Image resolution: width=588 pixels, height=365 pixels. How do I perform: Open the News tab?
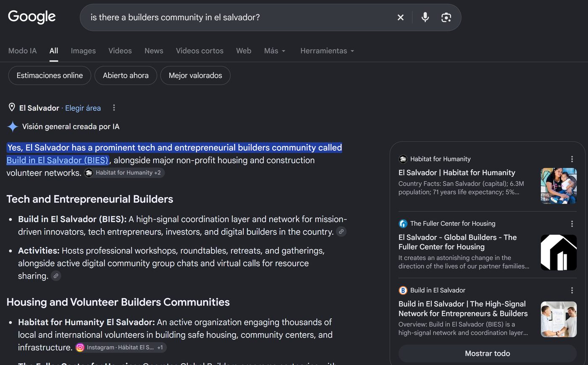(x=154, y=51)
